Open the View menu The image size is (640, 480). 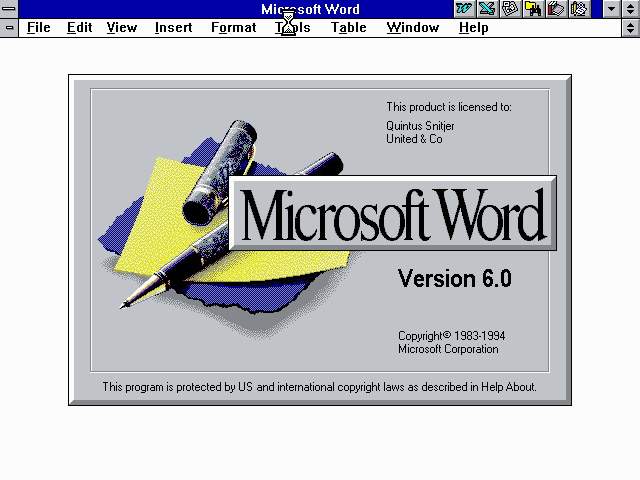pyautogui.click(x=122, y=28)
